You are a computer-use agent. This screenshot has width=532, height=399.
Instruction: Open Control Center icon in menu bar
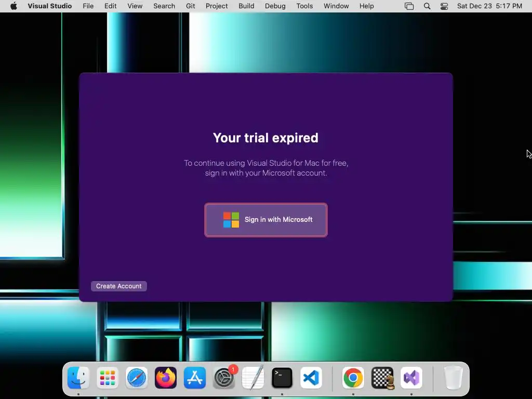click(x=444, y=6)
